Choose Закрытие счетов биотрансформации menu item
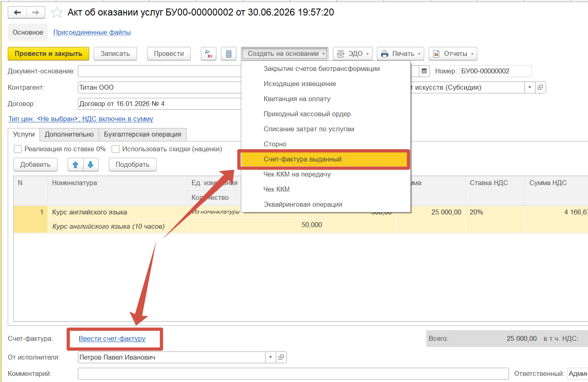This screenshot has height=382, width=588. point(326,69)
